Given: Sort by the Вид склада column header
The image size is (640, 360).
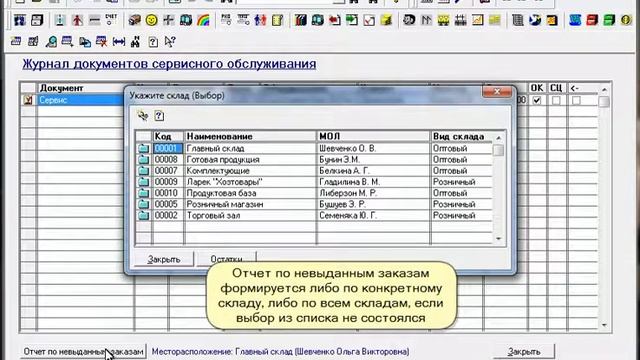Looking at the screenshot, I should click(x=462, y=136).
